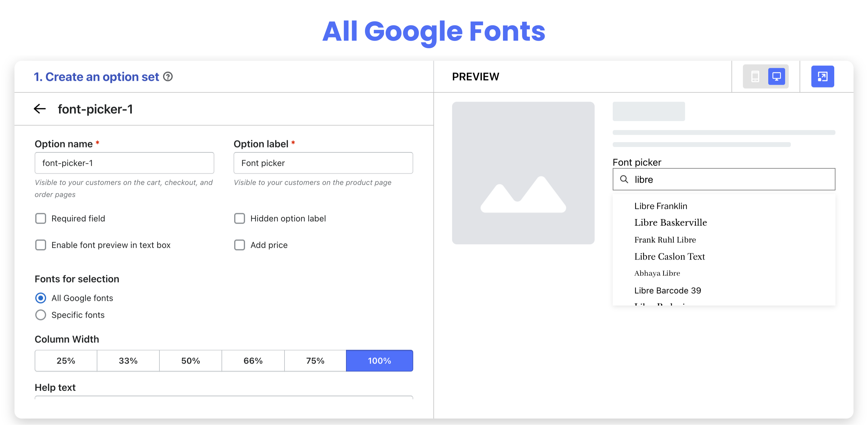The width and height of the screenshot is (868, 425).
Task: Set column width to 66%
Action: point(253,360)
